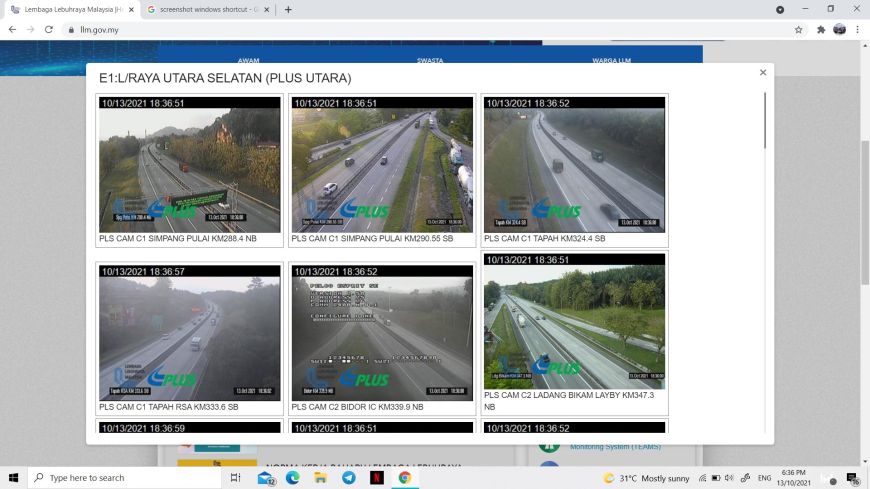The image size is (870, 489).
Task: Open the WARGA LLM menu item
Action: pos(611,61)
